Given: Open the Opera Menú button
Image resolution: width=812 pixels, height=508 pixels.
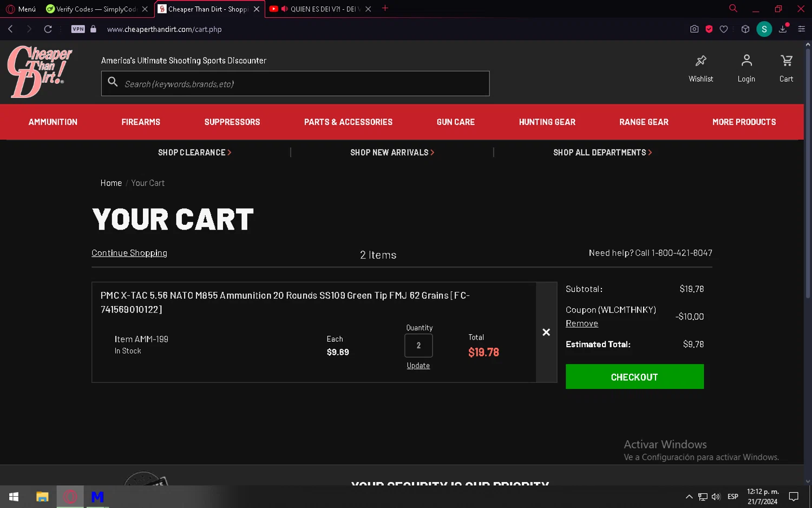Looking at the screenshot, I should pos(21,9).
